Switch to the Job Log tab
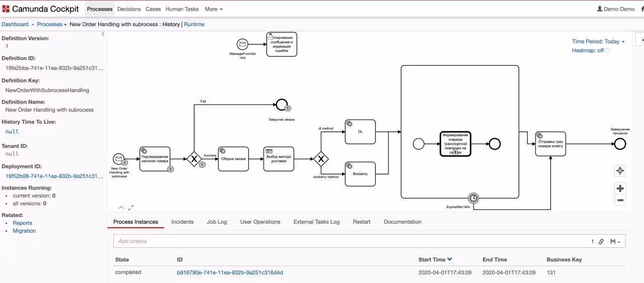Image resolution: width=644 pixels, height=283 pixels. [x=217, y=222]
